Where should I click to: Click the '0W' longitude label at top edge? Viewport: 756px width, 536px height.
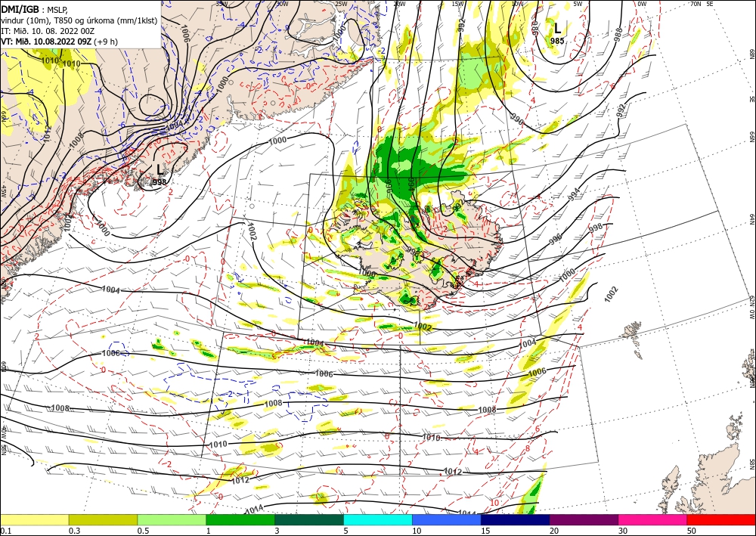pos(642,4)
